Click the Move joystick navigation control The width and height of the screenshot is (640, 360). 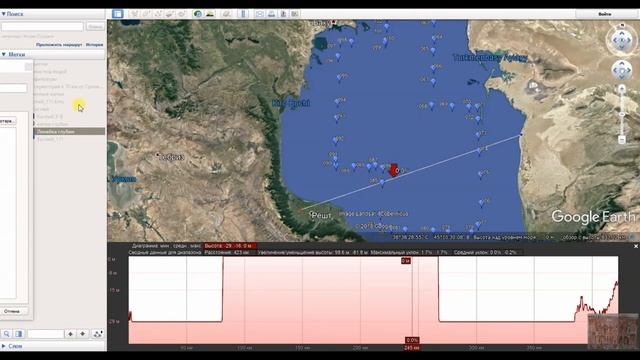pyautogui.click(x=622, y=71)
